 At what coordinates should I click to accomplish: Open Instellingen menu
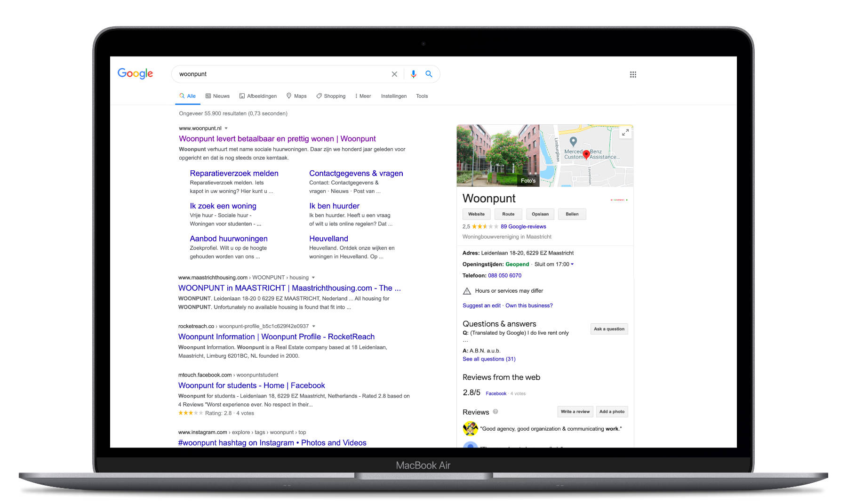[x=394, y=96]
